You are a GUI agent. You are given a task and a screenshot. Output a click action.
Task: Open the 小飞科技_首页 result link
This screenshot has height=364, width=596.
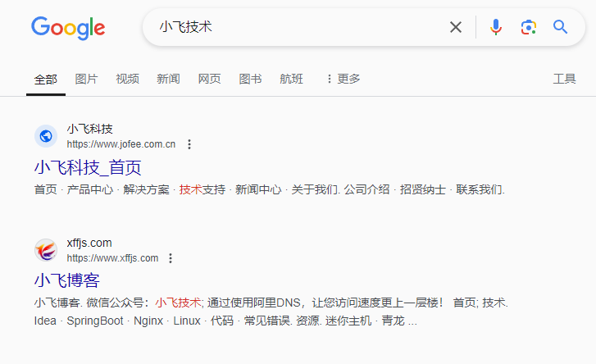click(88, 168)
